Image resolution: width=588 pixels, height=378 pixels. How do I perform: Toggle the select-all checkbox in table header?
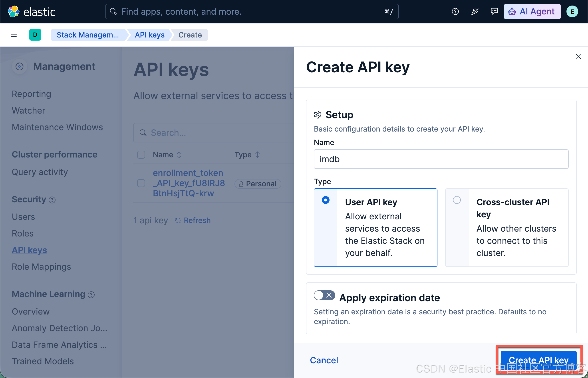pyautogui.click(x=141, y=155)
